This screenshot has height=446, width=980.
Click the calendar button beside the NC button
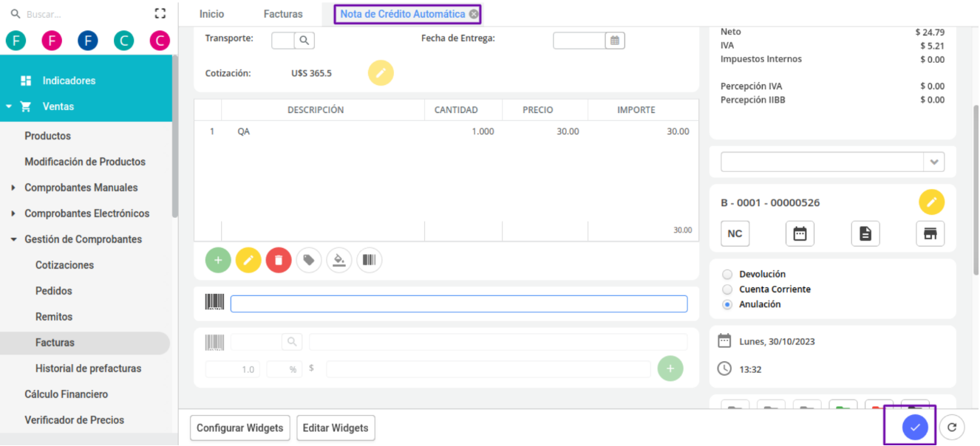pos(800,233)
